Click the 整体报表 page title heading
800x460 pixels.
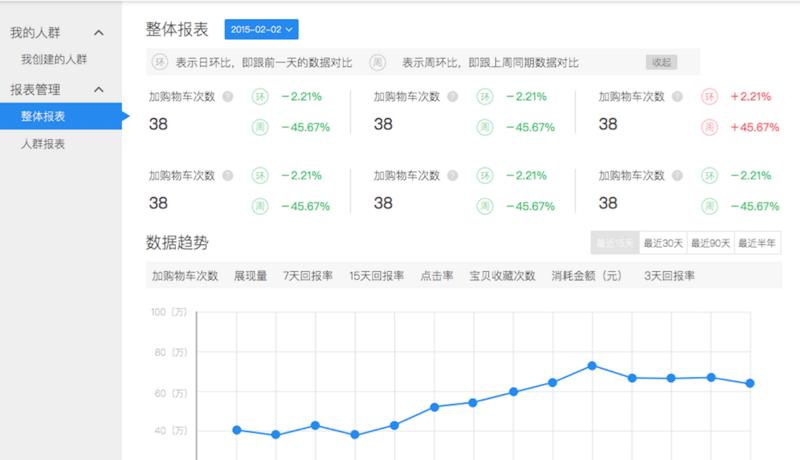pyautogui.click(x=177, y=29)
